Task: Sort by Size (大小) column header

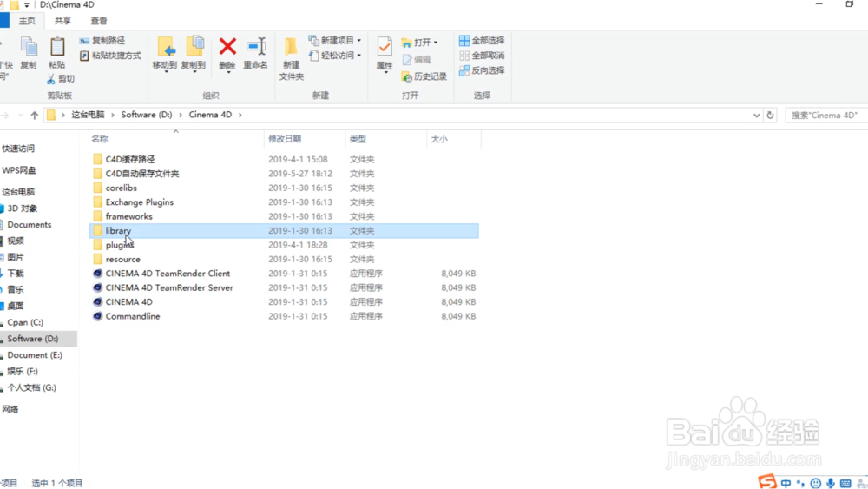Action: click(439, 139)
